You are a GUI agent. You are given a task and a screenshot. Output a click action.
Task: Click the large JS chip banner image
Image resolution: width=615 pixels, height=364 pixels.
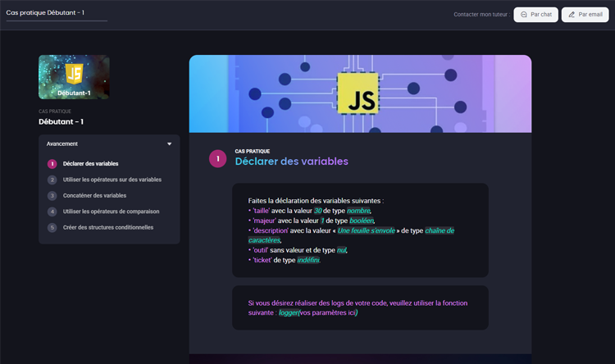(x=360, y=93)
